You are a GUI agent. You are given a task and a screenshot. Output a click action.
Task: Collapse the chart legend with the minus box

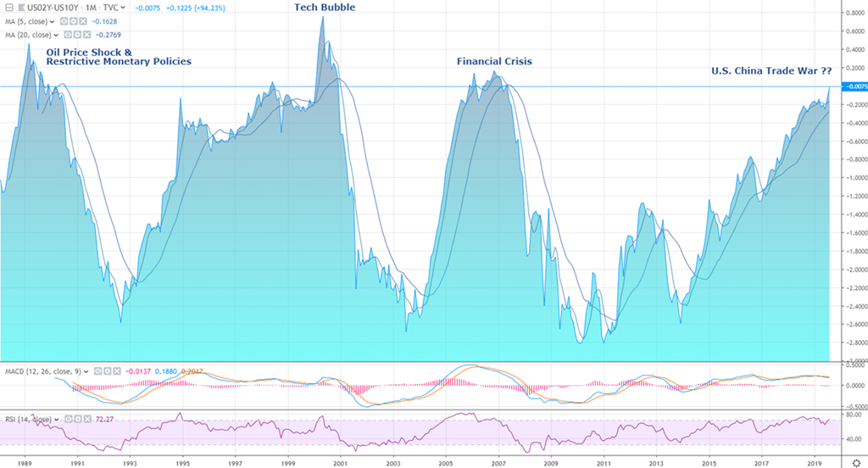pos(7,8)
